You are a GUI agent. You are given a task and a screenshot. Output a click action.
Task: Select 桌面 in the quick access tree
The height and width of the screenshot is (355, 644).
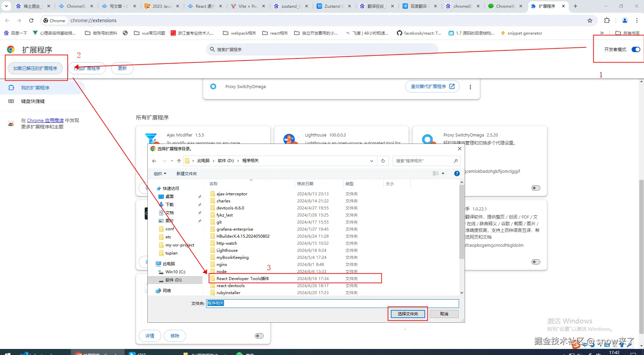click(x=169, y=197)
